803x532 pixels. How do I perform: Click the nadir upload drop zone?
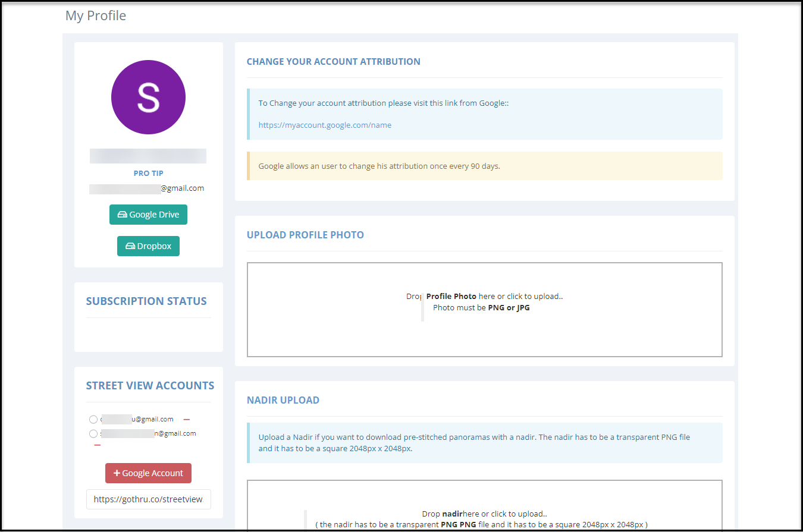point(485,505)
